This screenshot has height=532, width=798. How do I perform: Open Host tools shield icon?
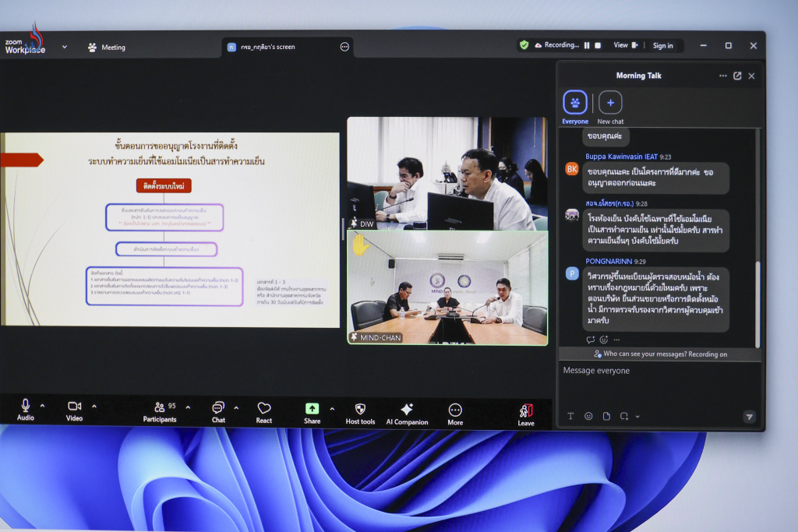tap(360, 412)
